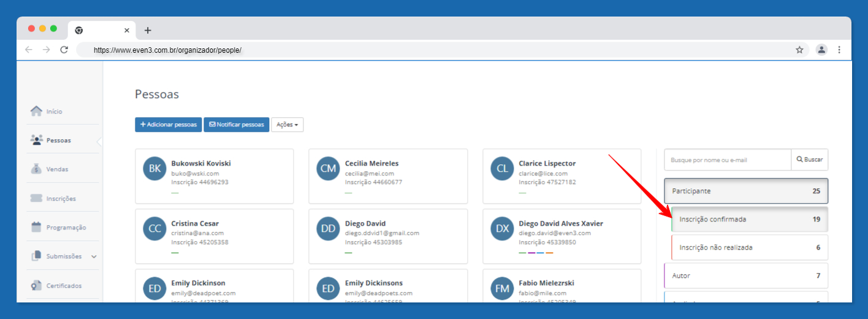Go to Vendas in sidebar menu
This screenshot has height=319, width=868.
point(58,169)
